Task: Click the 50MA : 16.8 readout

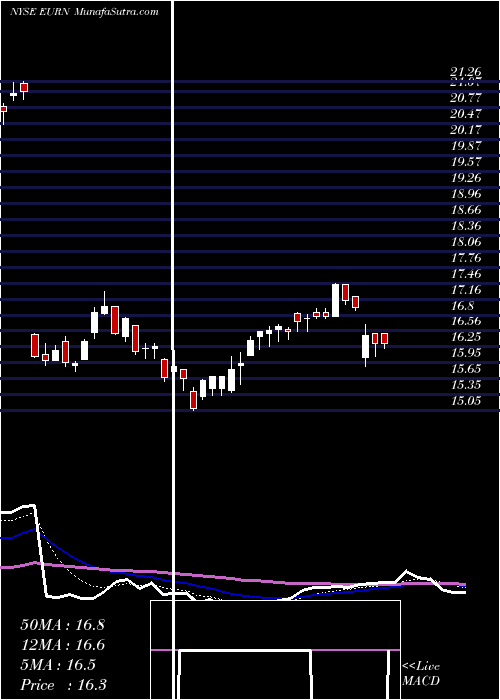Action: [62, 625]
